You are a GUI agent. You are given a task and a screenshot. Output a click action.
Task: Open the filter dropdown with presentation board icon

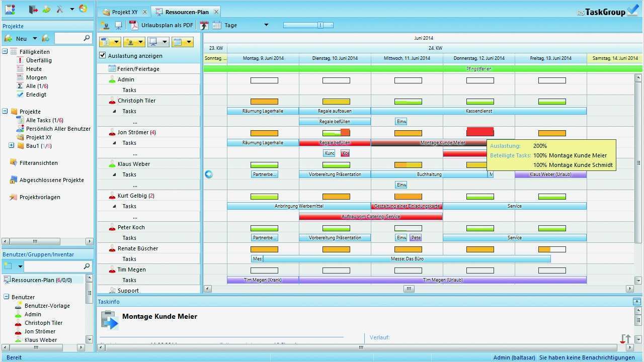[158, 42]
